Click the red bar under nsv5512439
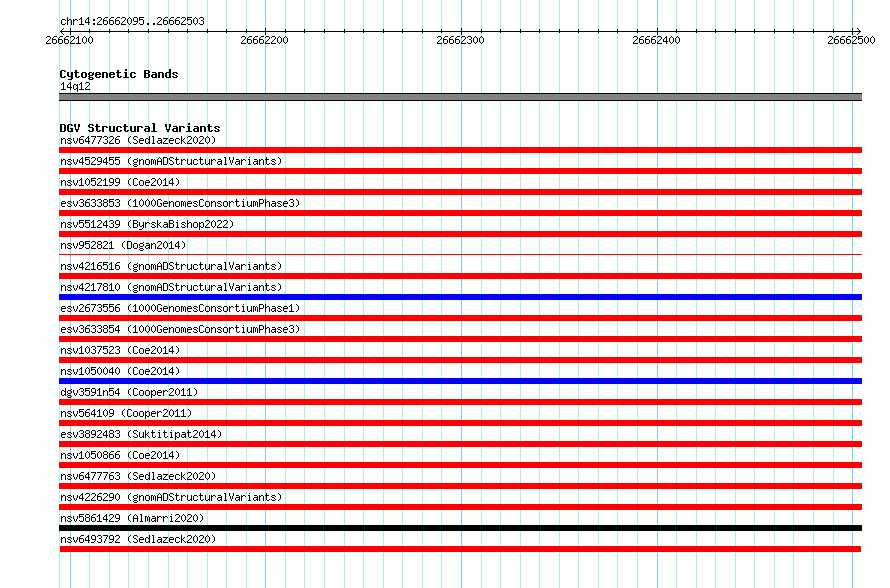Image resolution: width=890 pixels, height=588 pixels. tap(460, 234)
